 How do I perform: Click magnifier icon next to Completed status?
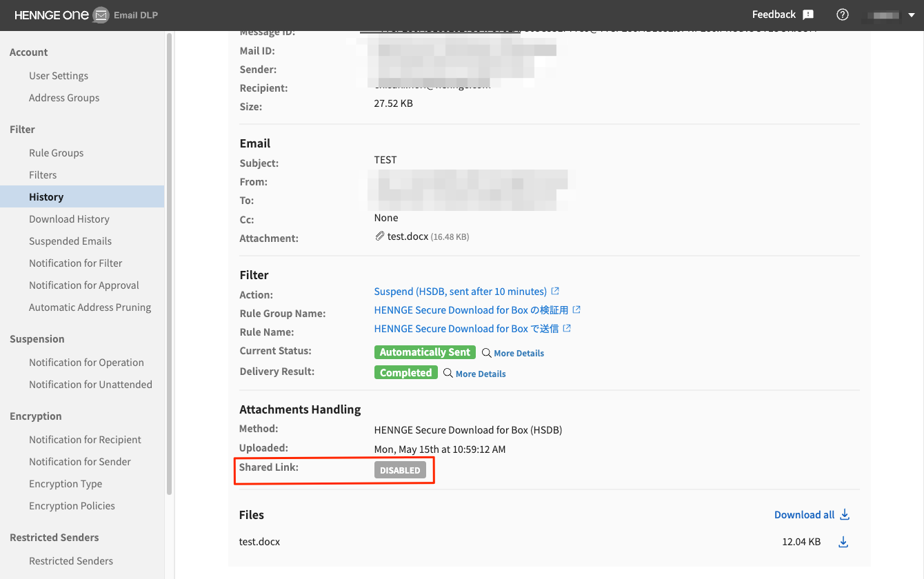[x=448, y=373]
